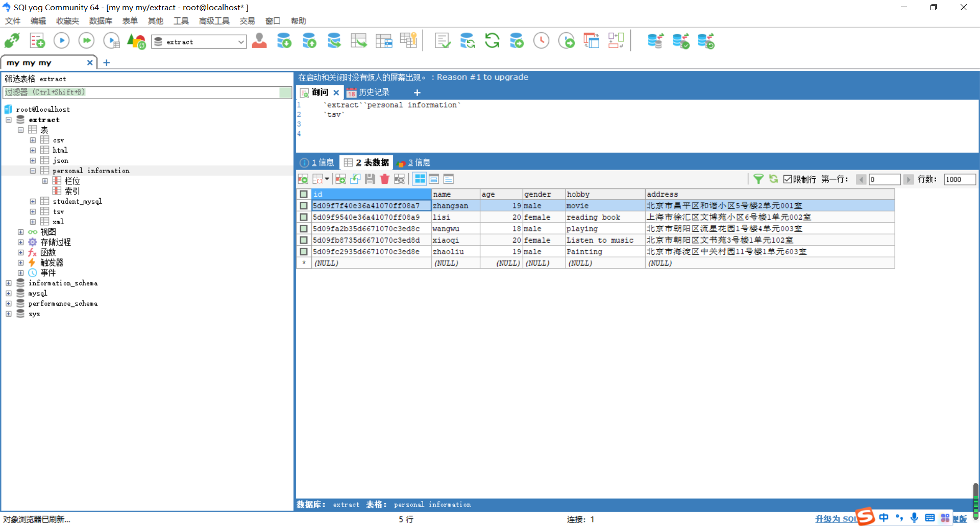The height and width of the screenshot is (526, 980).
Task: Execute the current query with the play icon
Action: coord(62,40)
